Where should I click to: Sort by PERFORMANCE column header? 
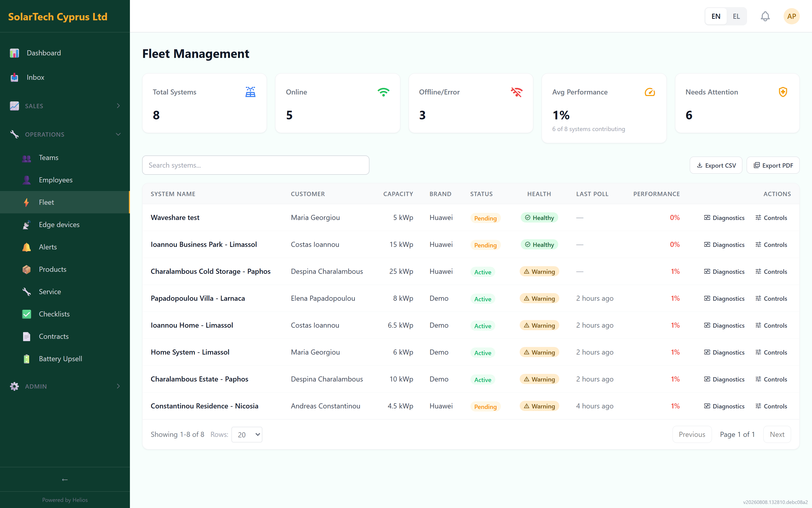tap(656, 194)
